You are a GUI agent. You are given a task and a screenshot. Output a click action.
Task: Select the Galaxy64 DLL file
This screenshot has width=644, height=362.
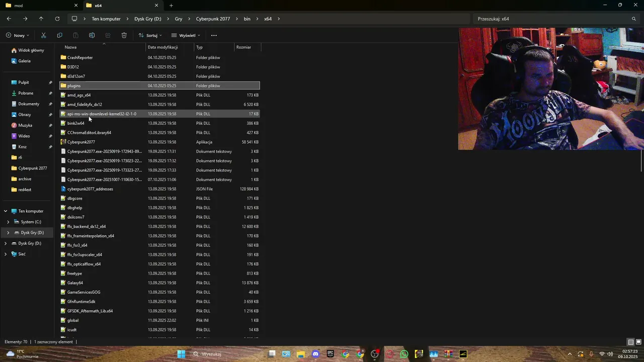click(x=159, y=283)
